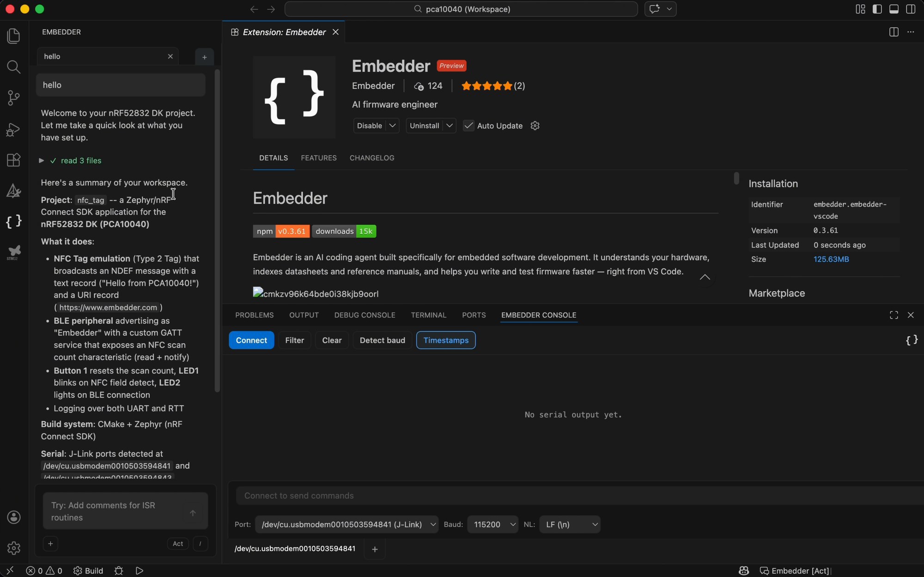Switch to the TERMINAL panel tab
924x577 pixels.
429,315
